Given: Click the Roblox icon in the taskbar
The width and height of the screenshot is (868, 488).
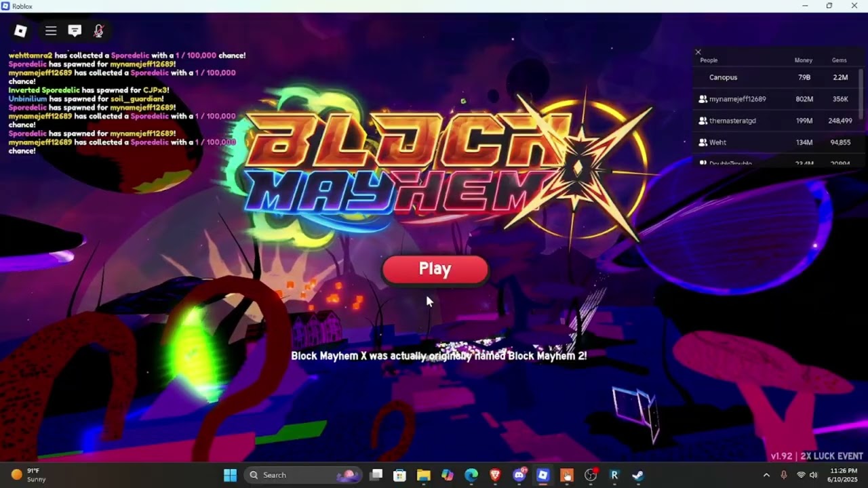Looking at the screenshot, I should pyautogui.click(x=542, y=475).
